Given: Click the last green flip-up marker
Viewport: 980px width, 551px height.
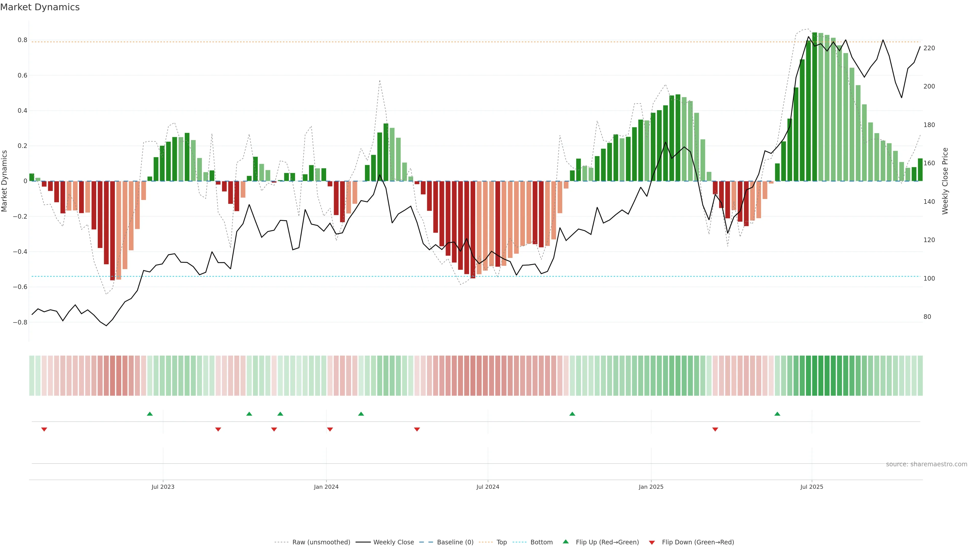Looking at the screenshot, I should [777, 414].
